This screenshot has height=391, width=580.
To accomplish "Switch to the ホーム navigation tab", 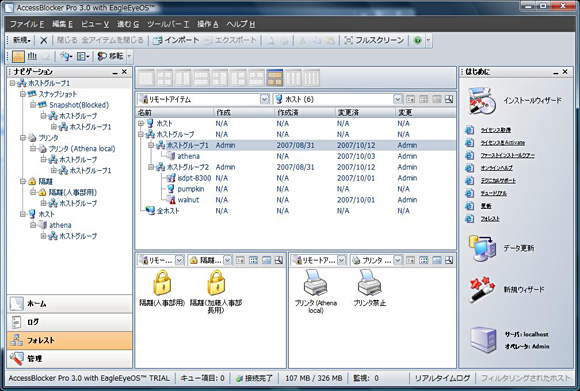I will tap(70, 304).
